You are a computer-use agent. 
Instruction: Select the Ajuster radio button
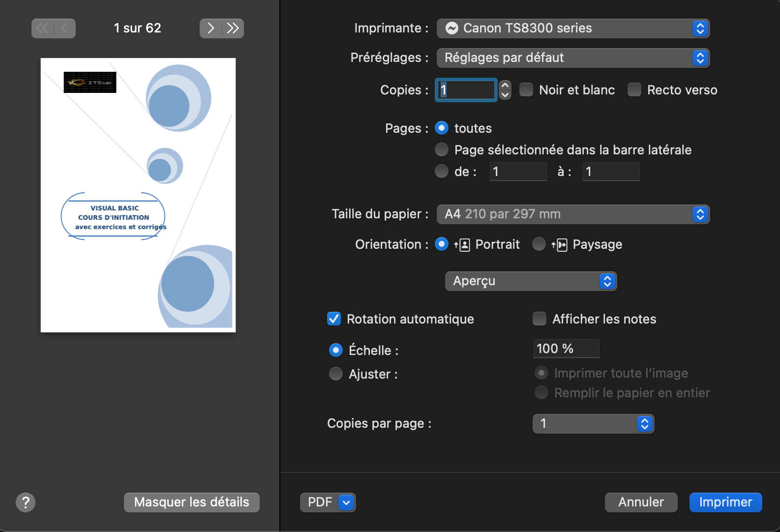pyautogui.click(x=336, y=374)
